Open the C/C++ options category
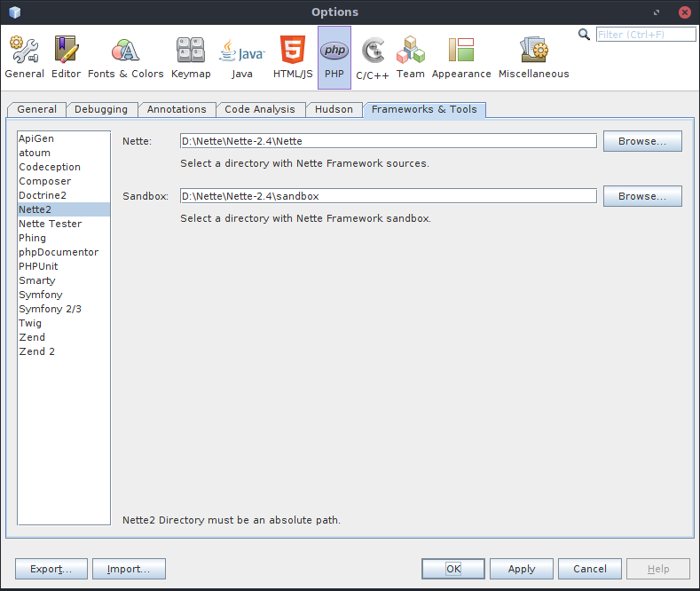This screenshot has width=700, height=591. [x=373, y=59]
